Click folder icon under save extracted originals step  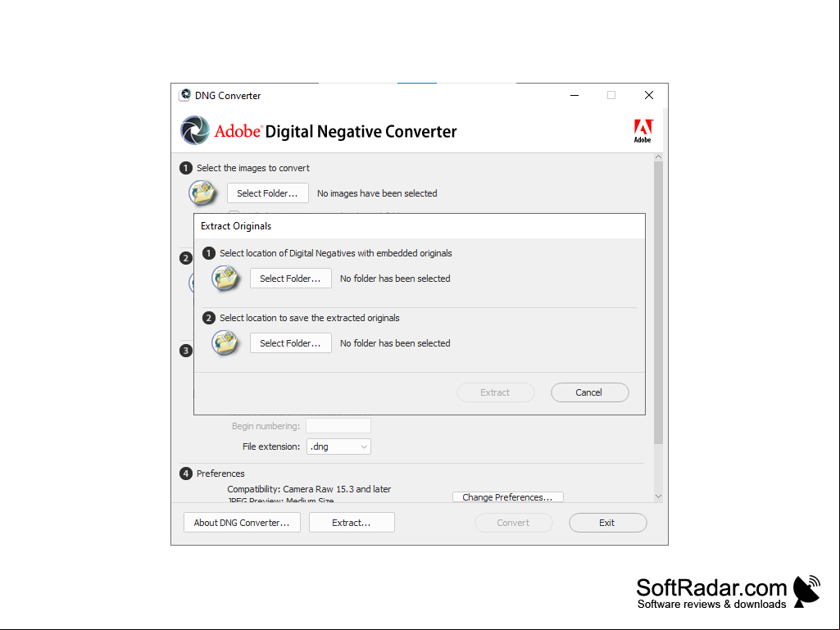click(225, 343)
